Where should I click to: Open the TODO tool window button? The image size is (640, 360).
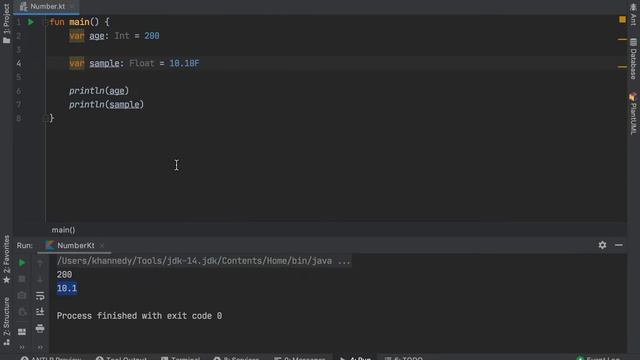click(404, 358)
